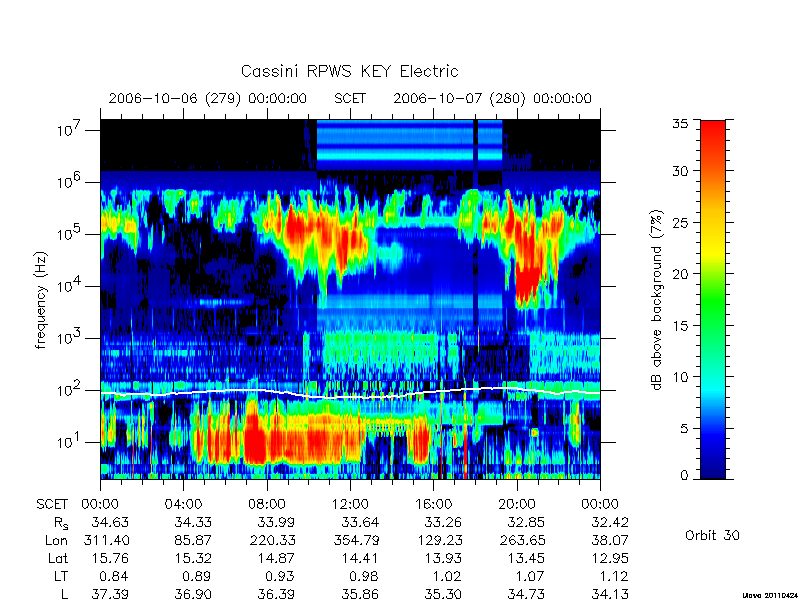The width and height of the screenshot is (800, 600).
Task: Click the "35" colorbar maximum value
Action: tap(680, 124)
